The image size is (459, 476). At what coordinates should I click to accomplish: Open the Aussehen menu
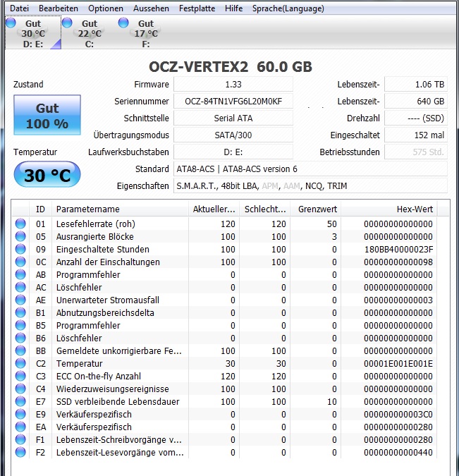click(x=151, y=8)
